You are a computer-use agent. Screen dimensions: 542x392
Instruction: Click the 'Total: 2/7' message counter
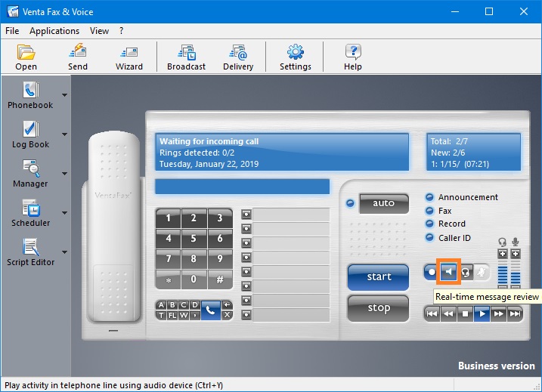point(449,141)
